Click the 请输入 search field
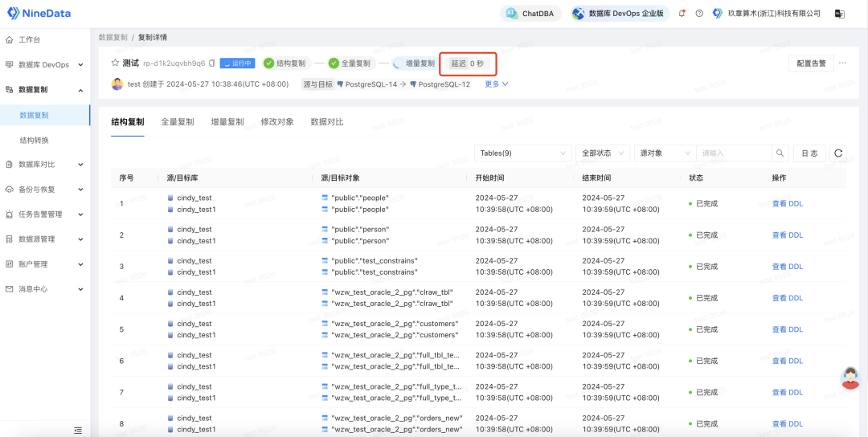 point(734,153)
